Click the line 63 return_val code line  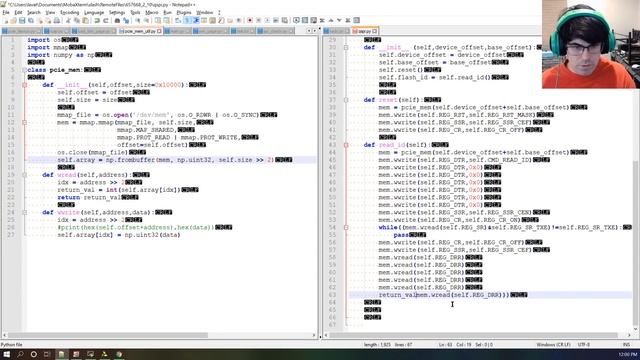click(444, 295)
